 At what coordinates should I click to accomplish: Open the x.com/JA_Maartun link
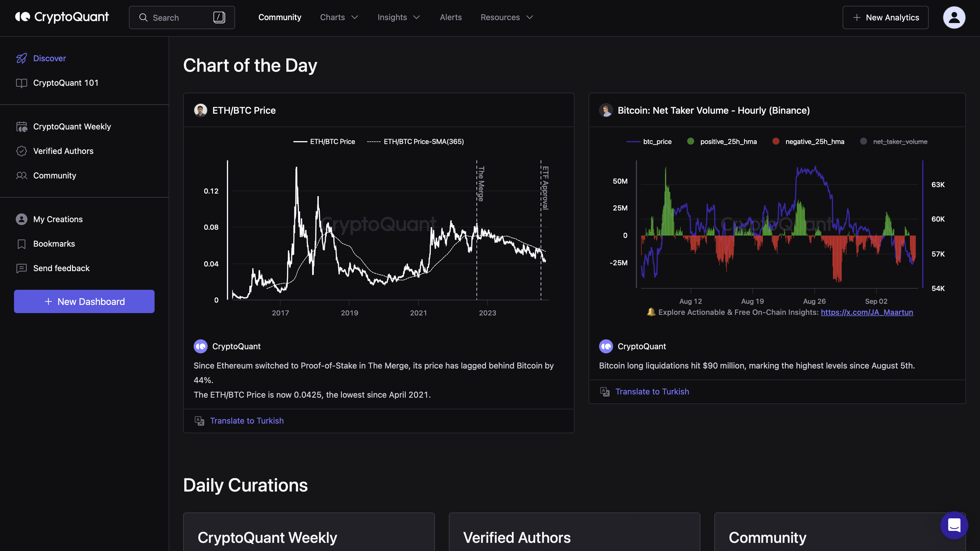867,312
